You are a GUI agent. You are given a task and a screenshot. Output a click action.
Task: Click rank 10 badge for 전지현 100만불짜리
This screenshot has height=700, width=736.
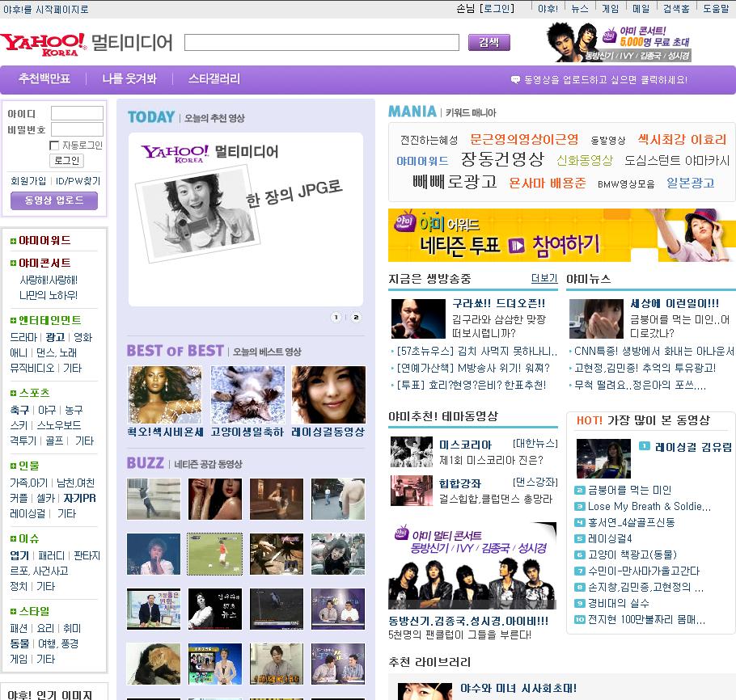(x=580, y=620)
